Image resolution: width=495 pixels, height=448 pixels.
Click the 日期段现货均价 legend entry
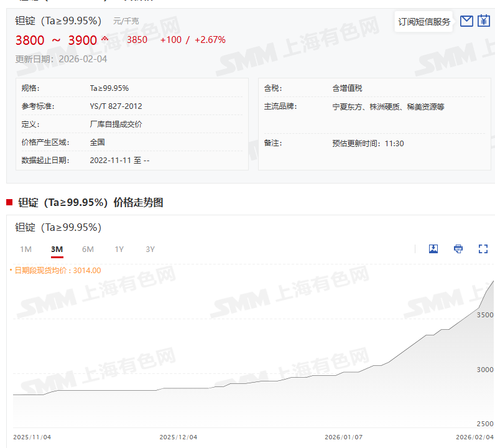56,270
